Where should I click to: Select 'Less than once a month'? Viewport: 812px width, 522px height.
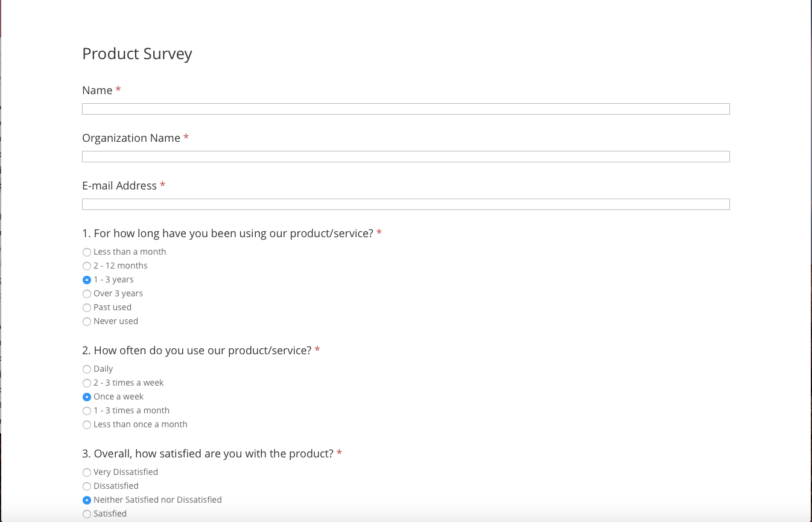point(87,425)
